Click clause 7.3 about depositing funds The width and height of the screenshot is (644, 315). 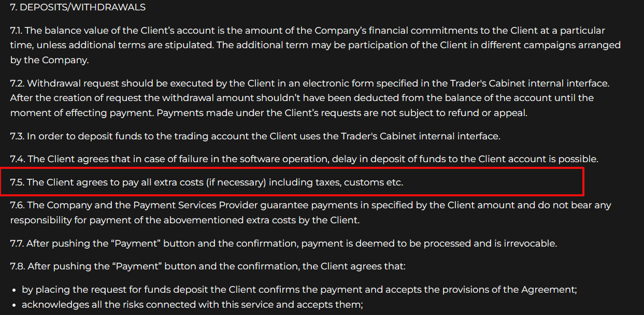coord(255,136)
